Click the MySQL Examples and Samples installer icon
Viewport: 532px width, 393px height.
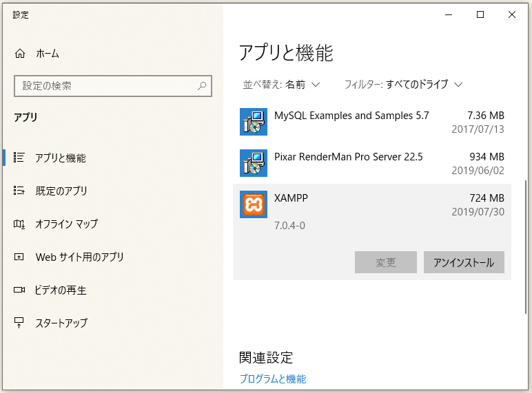254,122
